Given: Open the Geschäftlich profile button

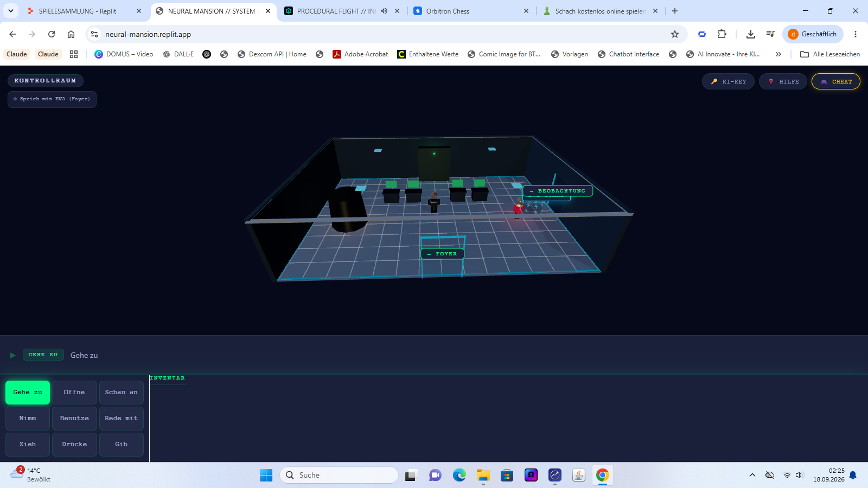Looking at the screenshot, I should click(x=813, y=34).
